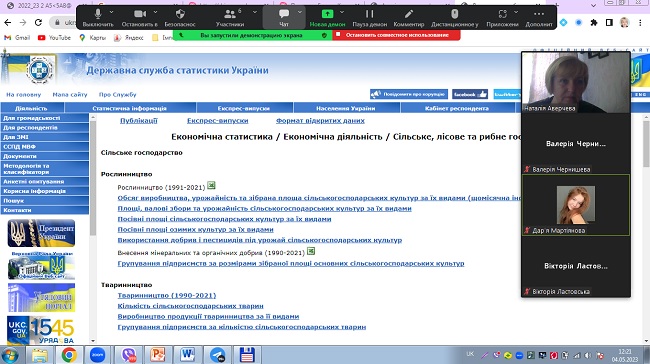Viewport: 650px width, 364px height.
Task: Start a new share in Zoom
Action: point(327,18)
